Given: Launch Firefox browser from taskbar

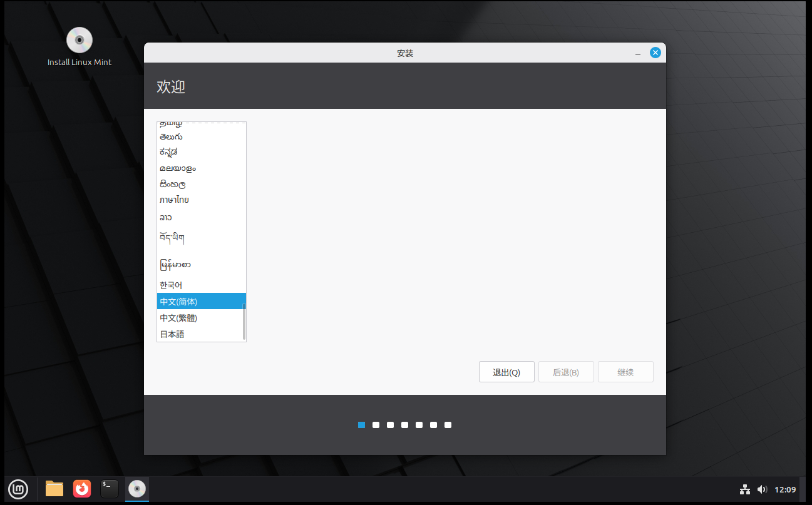Looking at the screenshot, I should pos(82,489).
